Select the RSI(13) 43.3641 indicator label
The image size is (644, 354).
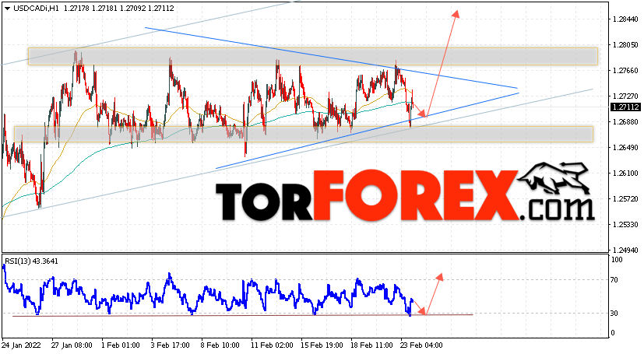(31, 261)
